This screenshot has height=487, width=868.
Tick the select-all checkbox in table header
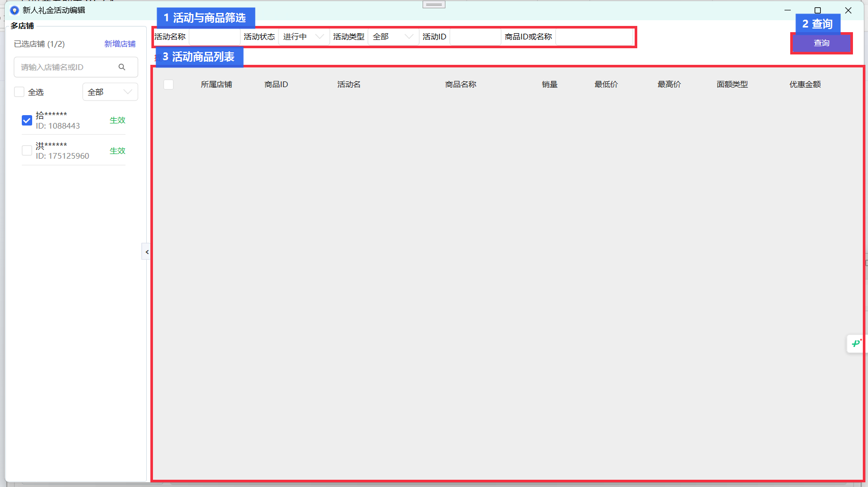point(169,85)
